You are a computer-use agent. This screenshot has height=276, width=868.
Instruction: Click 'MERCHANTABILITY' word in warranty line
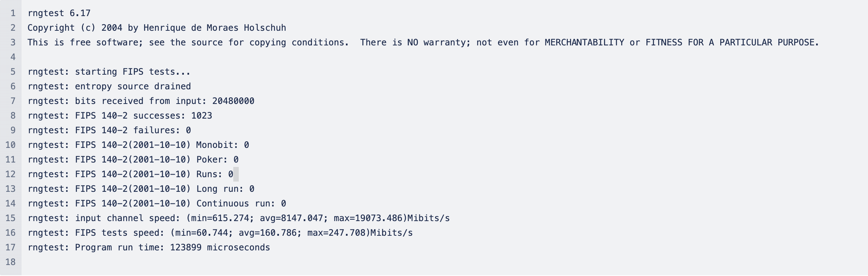584,42
